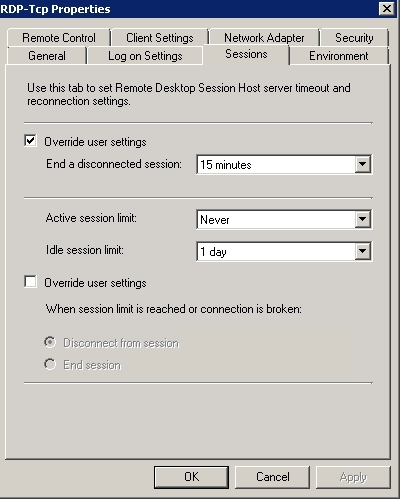Expand the Idle session limit dropdown arrow

tap(362, 251)
